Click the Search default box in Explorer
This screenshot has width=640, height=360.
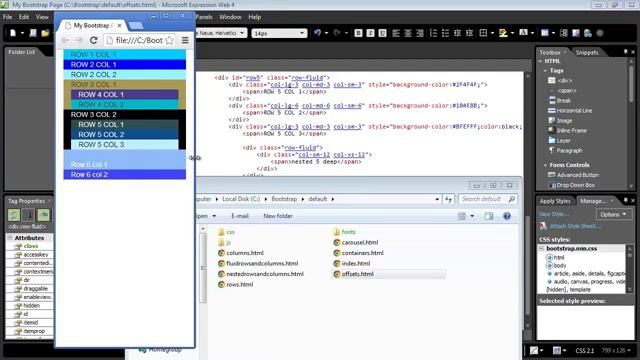tap(487, 199)
